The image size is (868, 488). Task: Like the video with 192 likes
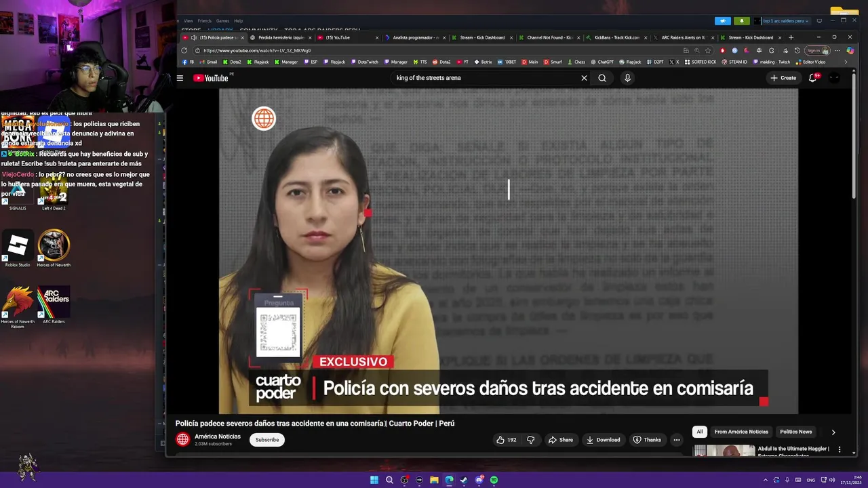pos(507,440)
